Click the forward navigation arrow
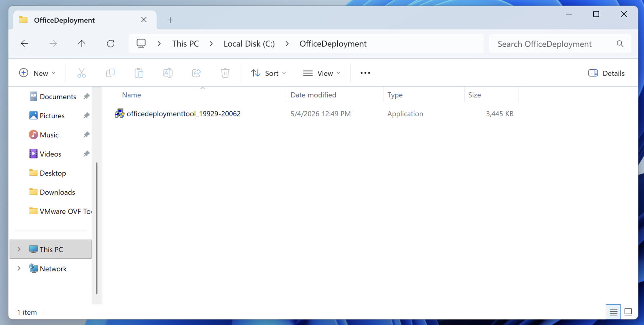 point(53,44)
